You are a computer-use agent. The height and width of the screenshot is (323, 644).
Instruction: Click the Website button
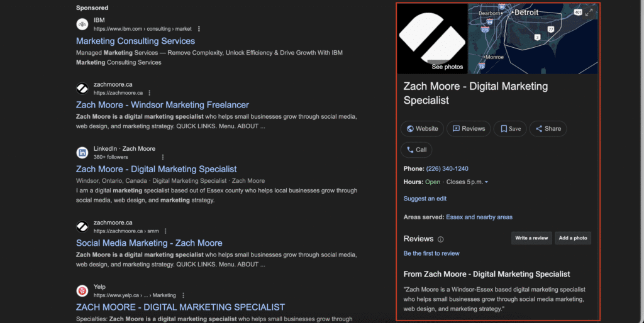click(x=422, y=129)
